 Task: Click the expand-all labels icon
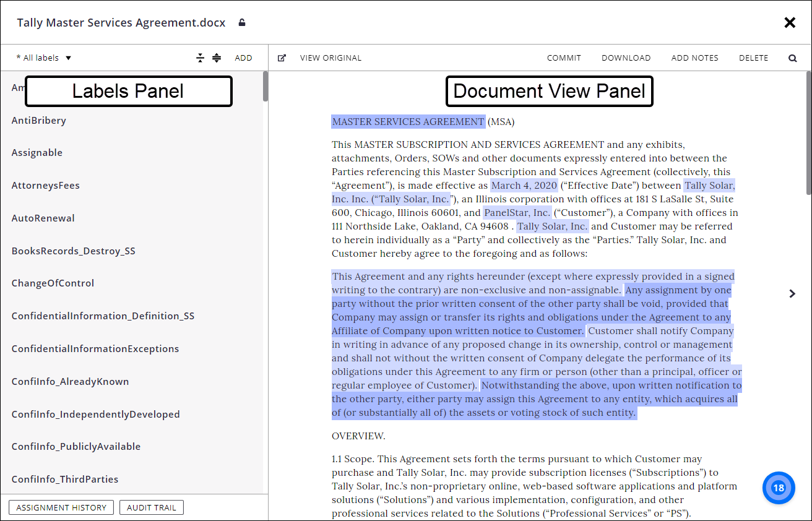(216, 57)
